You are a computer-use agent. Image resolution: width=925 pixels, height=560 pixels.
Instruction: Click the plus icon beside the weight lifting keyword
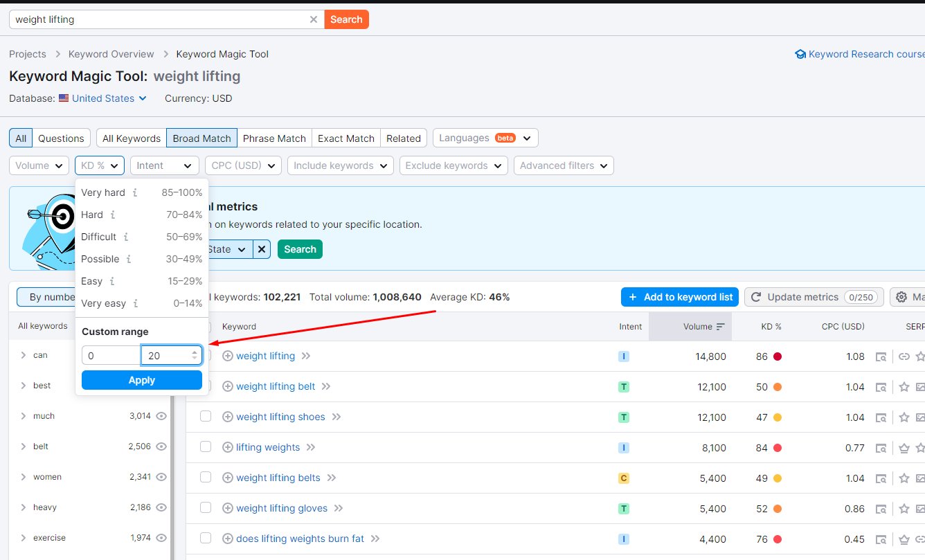(228, 356)
